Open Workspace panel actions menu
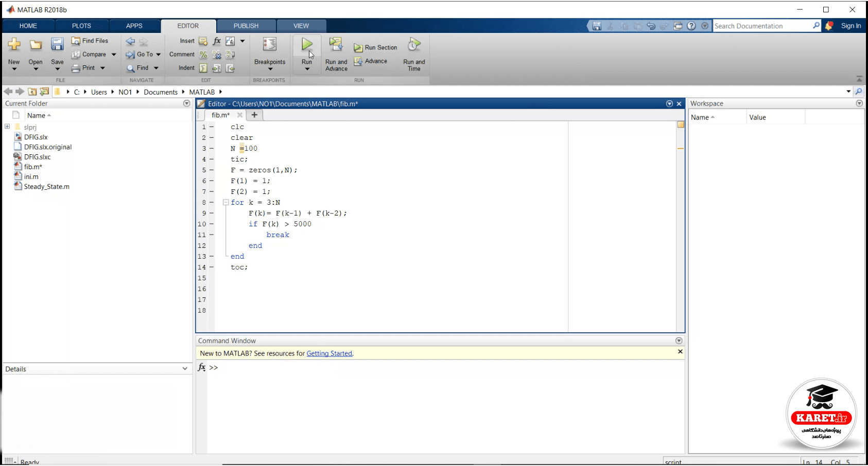The image size is (868, 466). coord(859,103)
